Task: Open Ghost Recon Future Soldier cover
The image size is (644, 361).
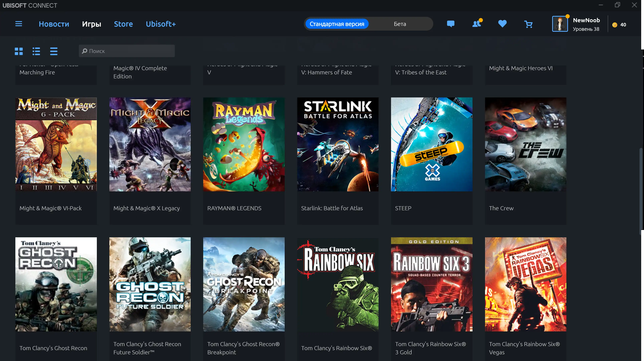Action: (150, 284)
